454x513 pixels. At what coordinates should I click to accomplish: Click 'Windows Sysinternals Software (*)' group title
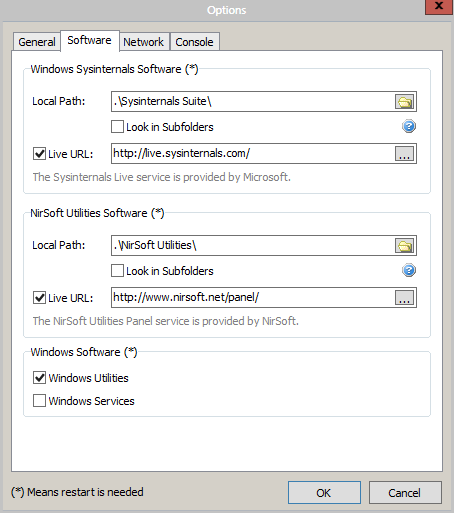coord(114,69)
